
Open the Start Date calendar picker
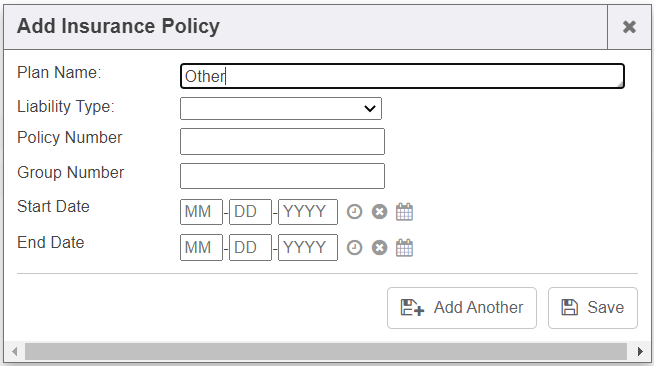[x=404, y=212]
